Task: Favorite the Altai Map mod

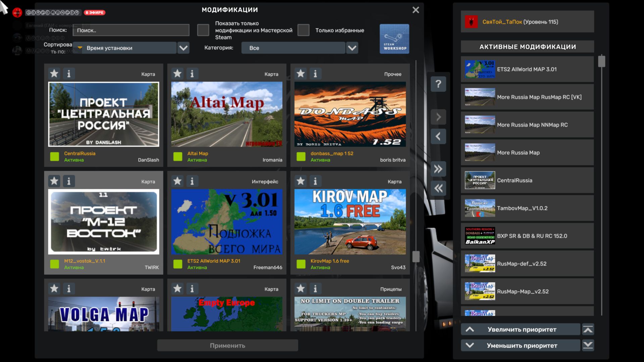Action: pyautogui.click(x=177, y=73)
